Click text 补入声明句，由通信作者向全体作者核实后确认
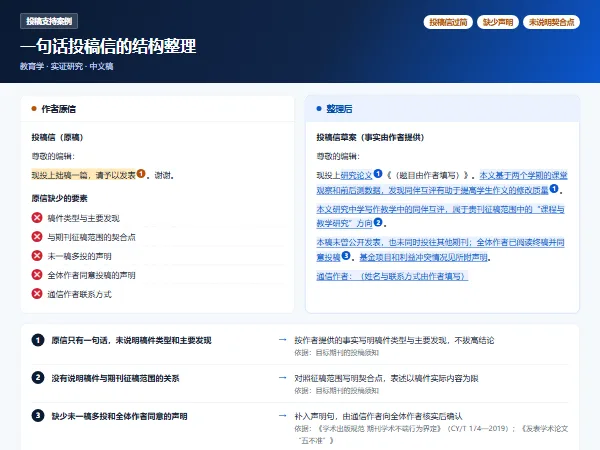Image resolution: width=600 pixels, height=450 pixels. click(378, 416)
